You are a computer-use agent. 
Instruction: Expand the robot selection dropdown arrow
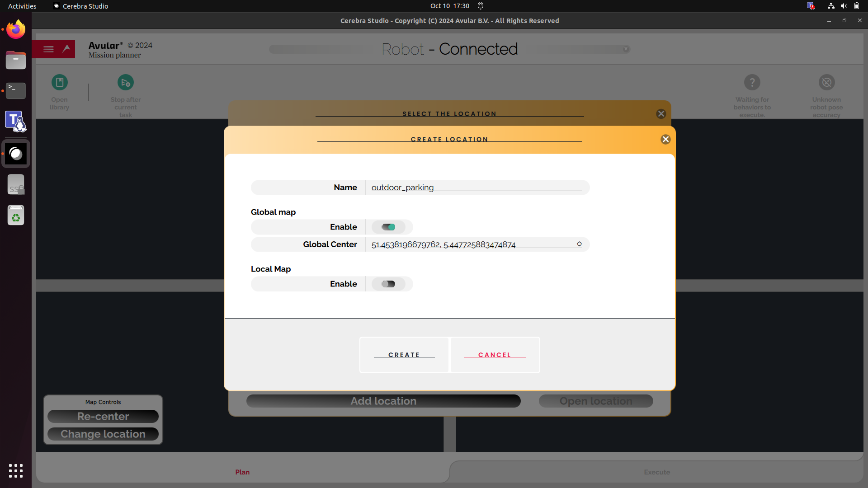click(626, 49)
